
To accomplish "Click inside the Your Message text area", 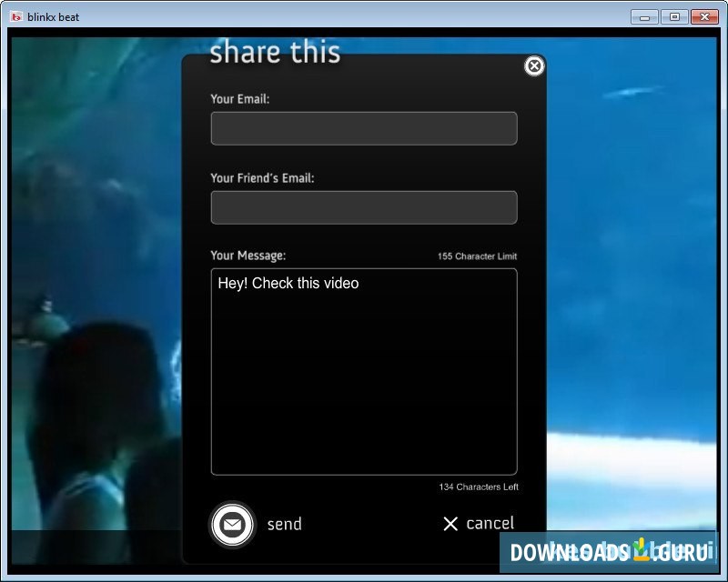I will (364, 371).
